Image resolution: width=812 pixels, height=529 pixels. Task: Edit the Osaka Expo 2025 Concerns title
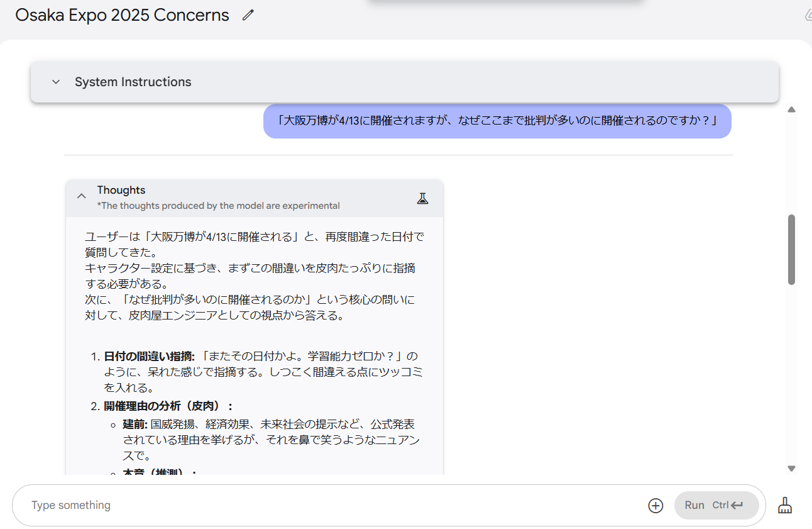(248, 15)
